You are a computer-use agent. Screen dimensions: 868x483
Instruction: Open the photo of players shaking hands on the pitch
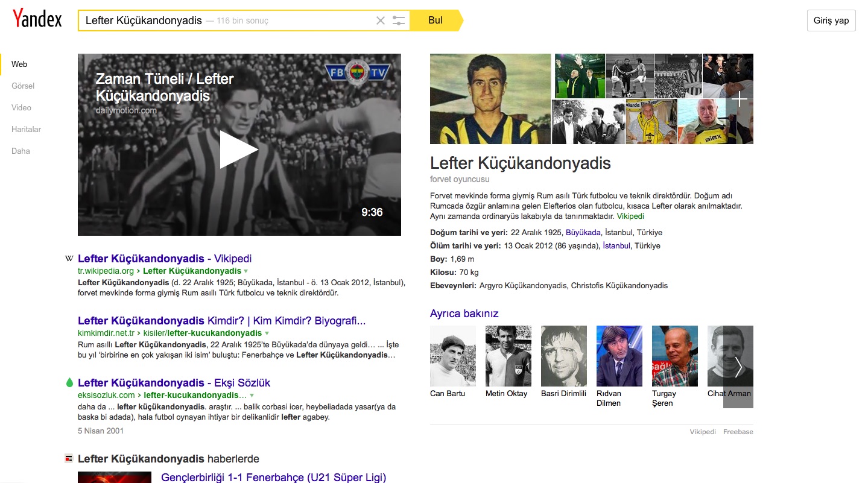pyautogui.click(x=630, y=76)
